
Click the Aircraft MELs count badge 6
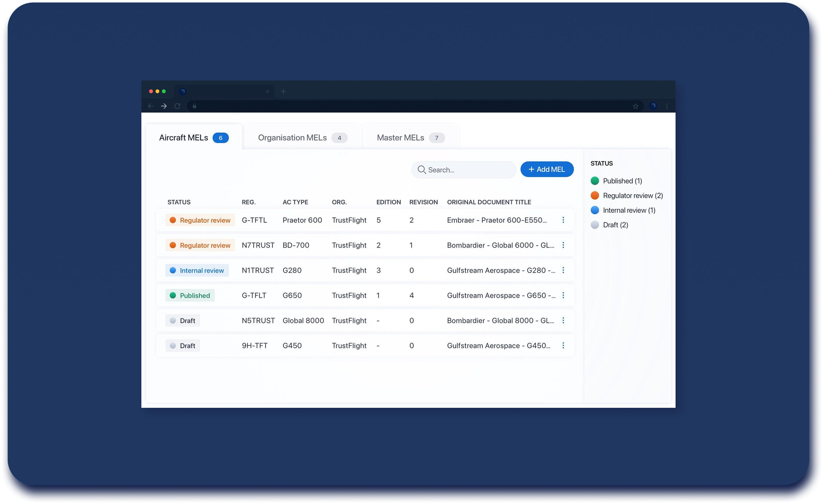[x=220, y=138]
